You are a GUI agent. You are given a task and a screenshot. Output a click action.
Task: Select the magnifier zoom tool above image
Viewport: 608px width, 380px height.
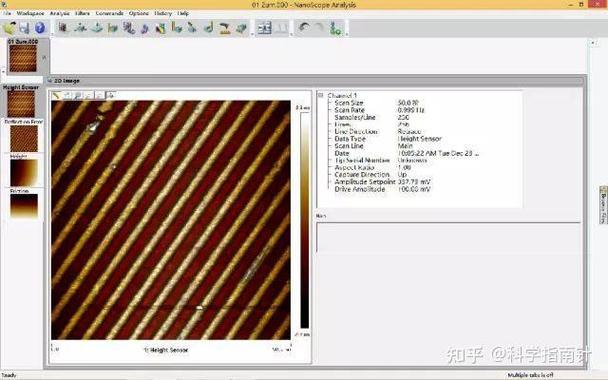pos(78,95)
